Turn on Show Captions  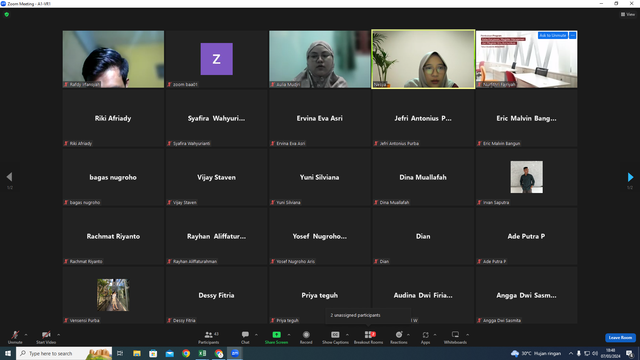(x=335, y=337)
